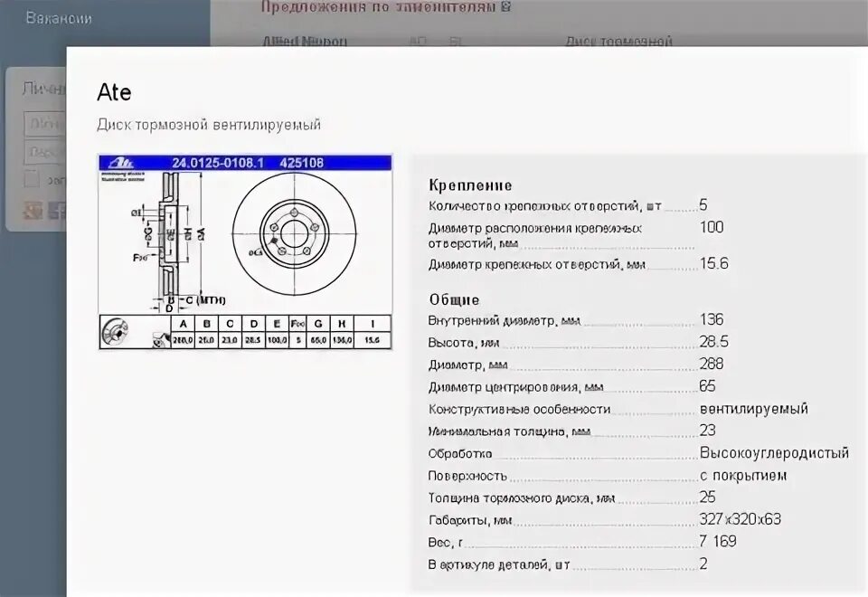The height and width of the screenshot is (597, 868).
Task: Click the Ate logo in diagram header
Action: (121, 163)
